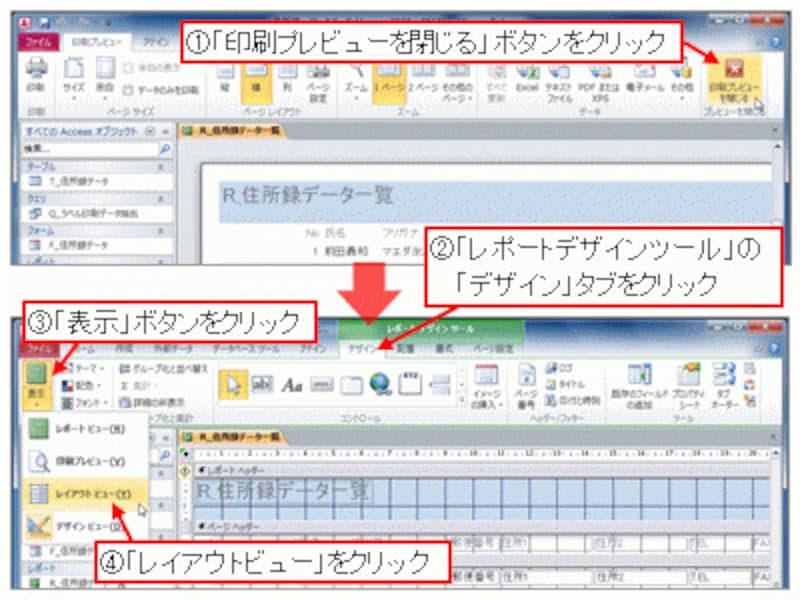Pick the command button control
This screenshot has width=800, height=600.
(322, 385)
